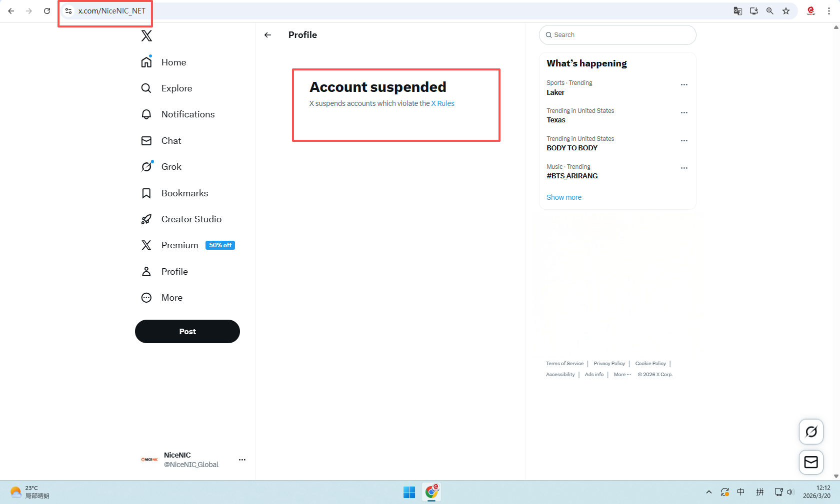Open Terms of Service link
This screenshot has width=840, height=504.
[x=564, y=364]
